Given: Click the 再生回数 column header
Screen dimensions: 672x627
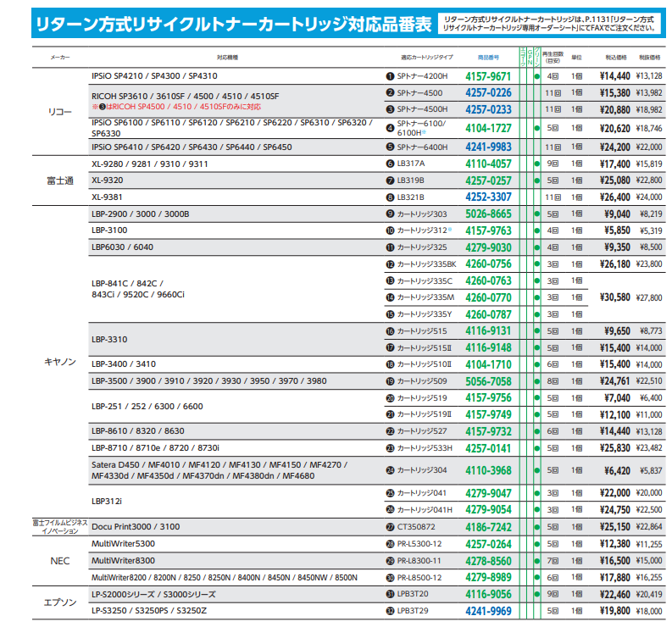Looking at the screenshot, I should pos(553,58).
